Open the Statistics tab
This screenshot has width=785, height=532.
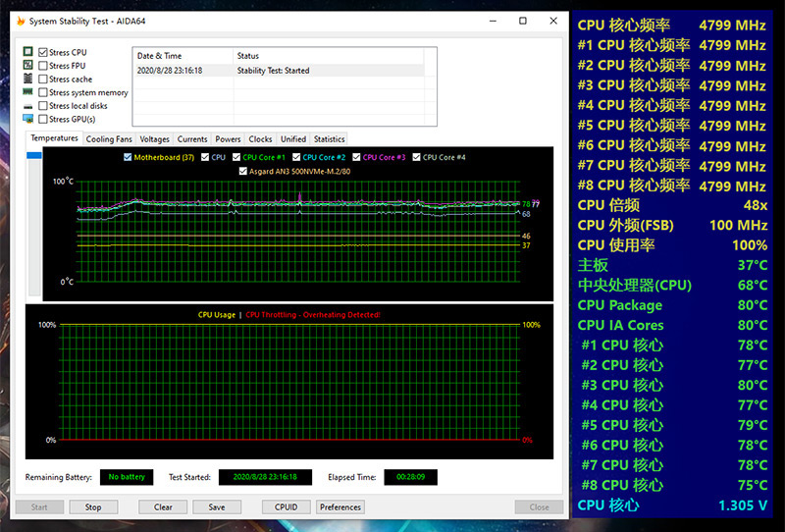pyautogui.click(x=329, y=139)
